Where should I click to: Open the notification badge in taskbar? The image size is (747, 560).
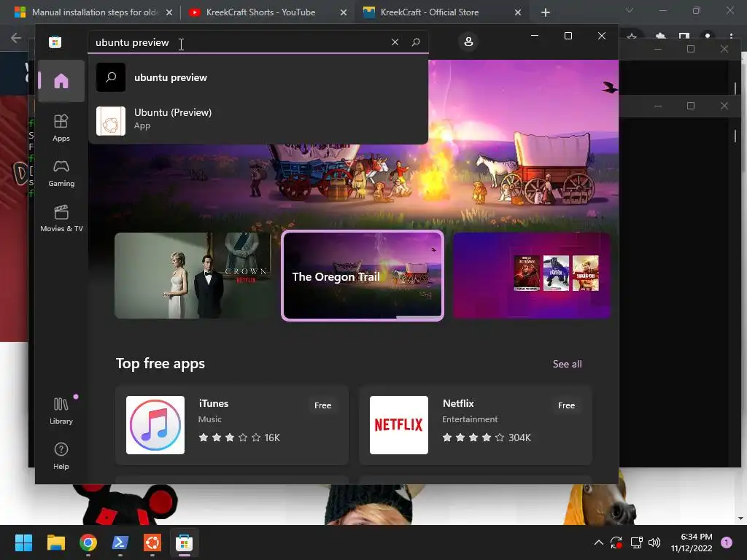(727, 542)
